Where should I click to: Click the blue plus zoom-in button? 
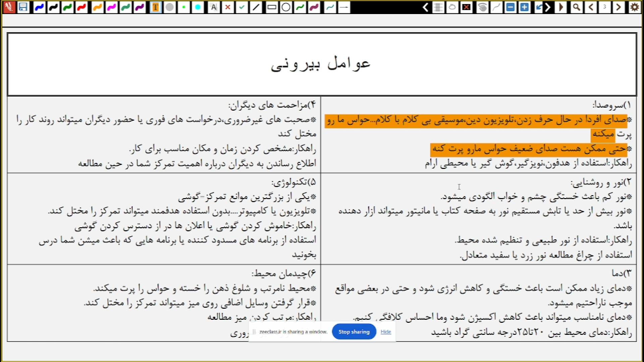pyautogui.click(x=524, y=7)
